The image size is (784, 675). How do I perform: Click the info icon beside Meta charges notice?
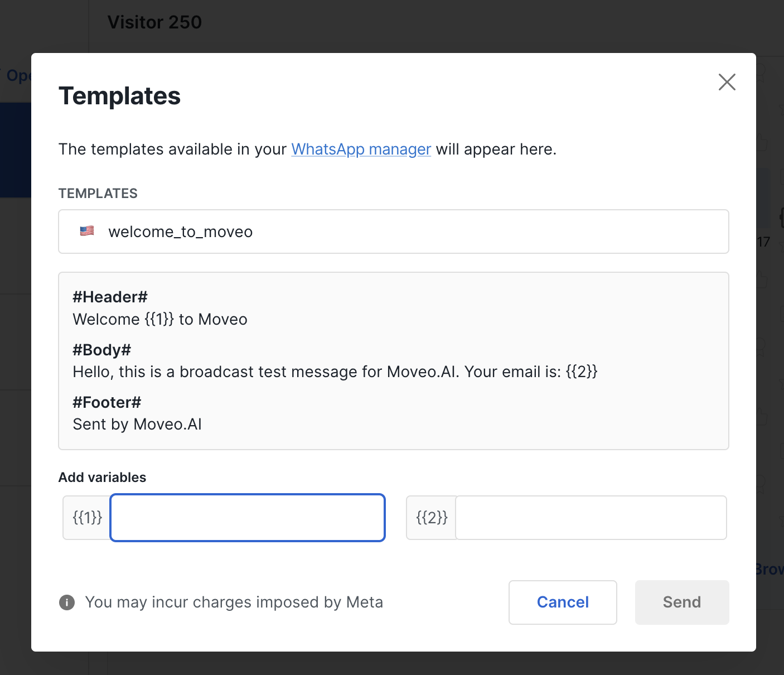(67, 602)
